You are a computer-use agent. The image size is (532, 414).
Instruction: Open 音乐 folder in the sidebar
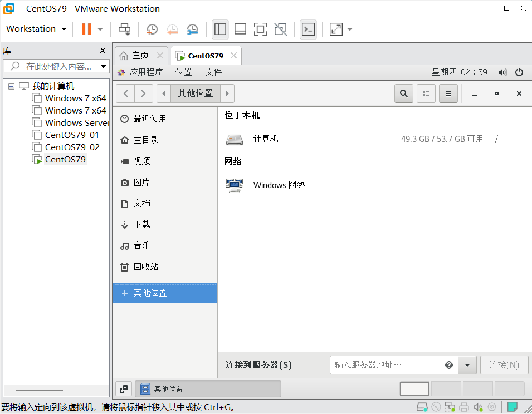coord(165,245)
